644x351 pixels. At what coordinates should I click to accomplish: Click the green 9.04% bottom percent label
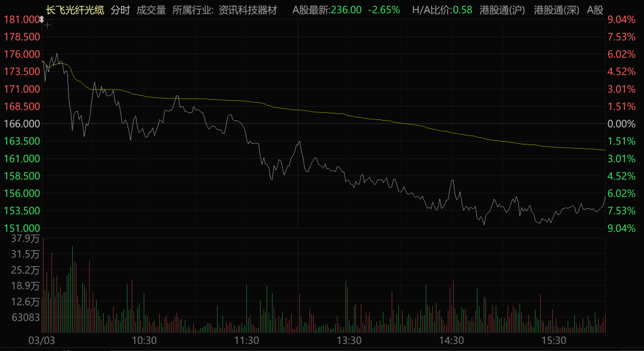coord(621,228)
